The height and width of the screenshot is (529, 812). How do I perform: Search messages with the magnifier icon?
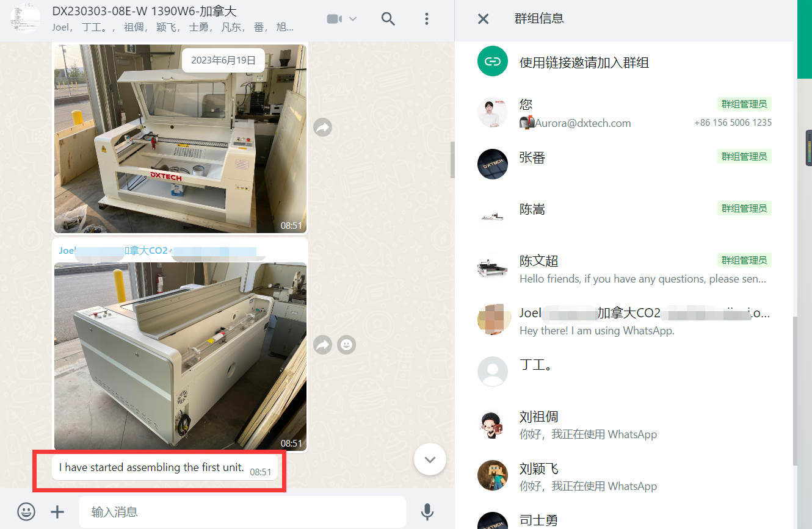pyautogui.click(x=388, y=19)
